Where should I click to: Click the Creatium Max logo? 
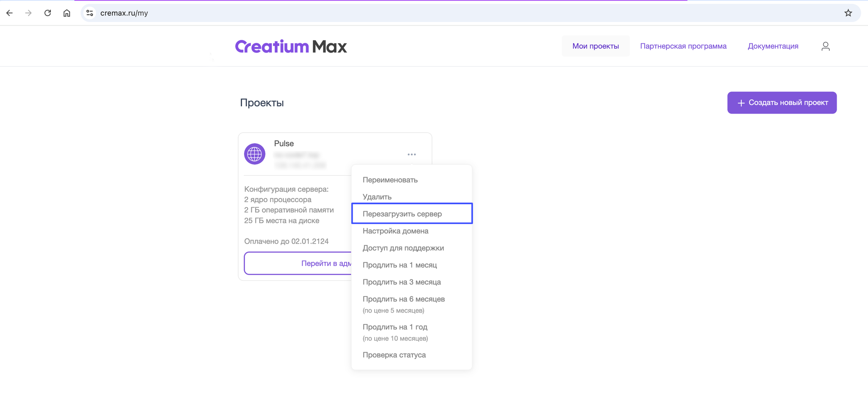click(291, 46)
